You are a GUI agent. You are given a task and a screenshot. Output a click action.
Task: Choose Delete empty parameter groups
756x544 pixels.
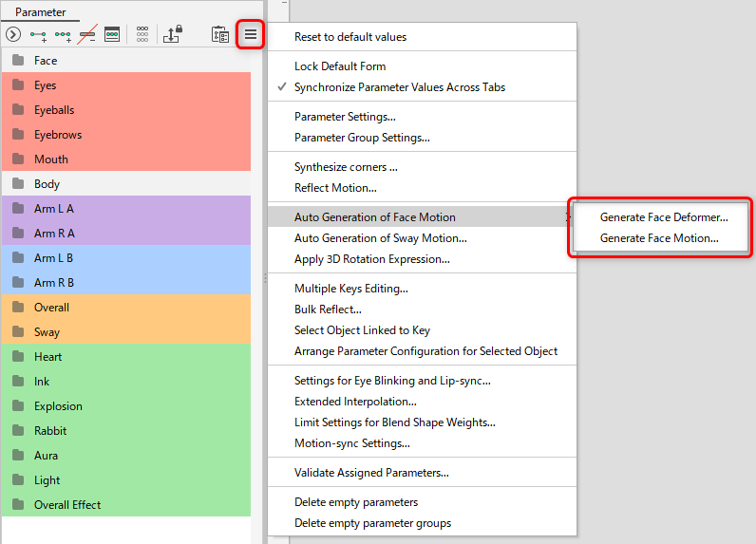[422, 523]
